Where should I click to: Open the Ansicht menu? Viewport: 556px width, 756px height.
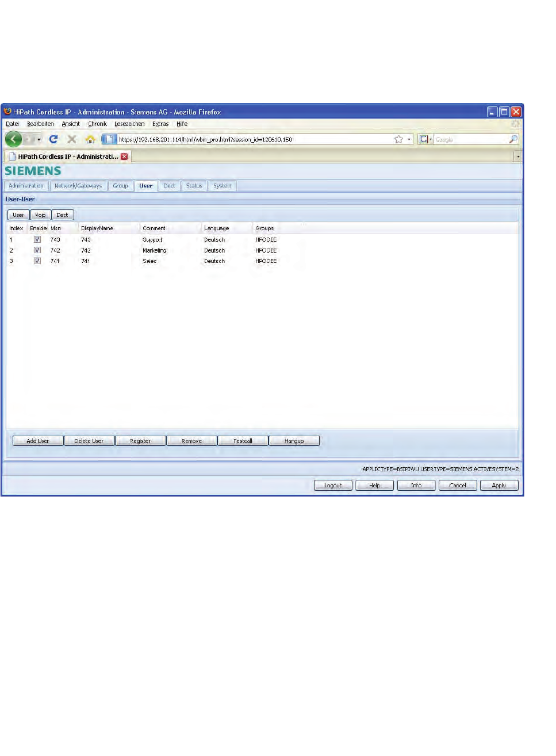coord(71,124)
